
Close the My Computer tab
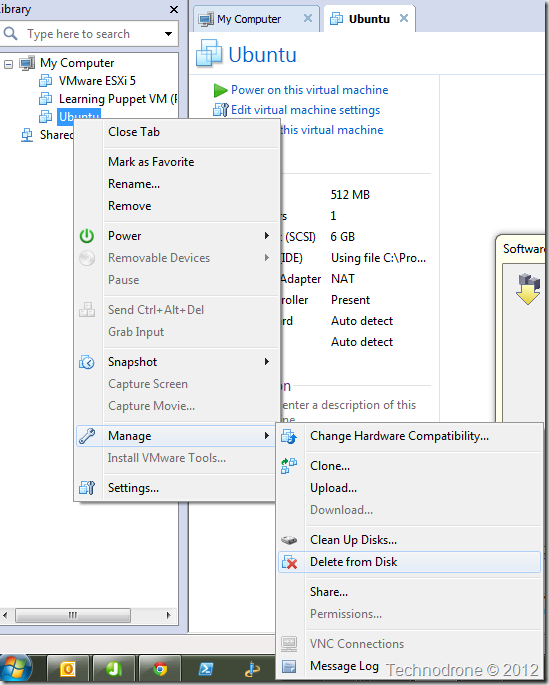pyautogui.click(x=308, y=18)
